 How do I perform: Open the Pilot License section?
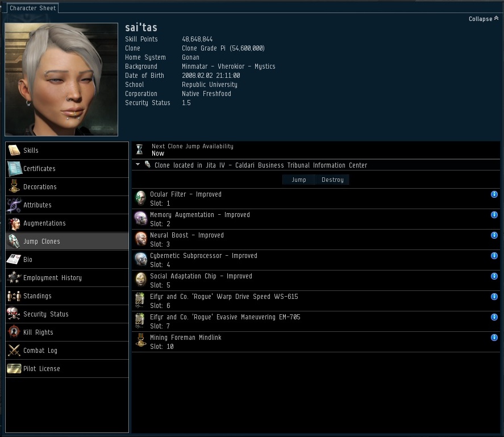(x=67, y=369)
